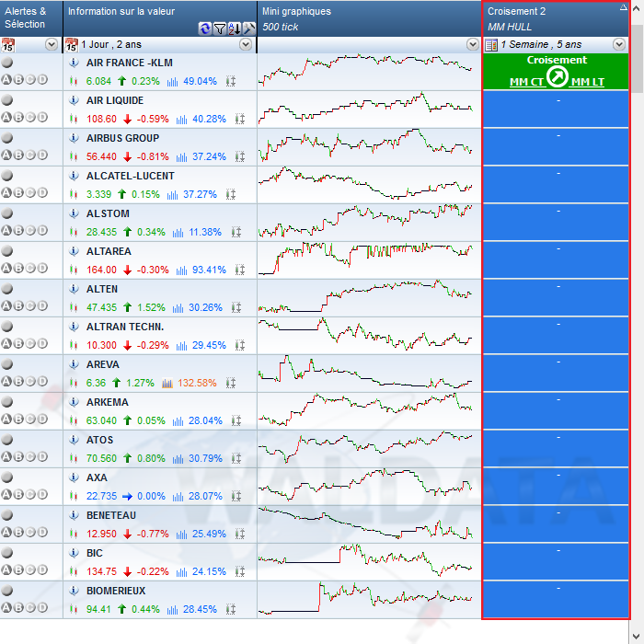644x644 pixels.
Task: Toggle selection C for ALTAREA
Action: (30, 269)
